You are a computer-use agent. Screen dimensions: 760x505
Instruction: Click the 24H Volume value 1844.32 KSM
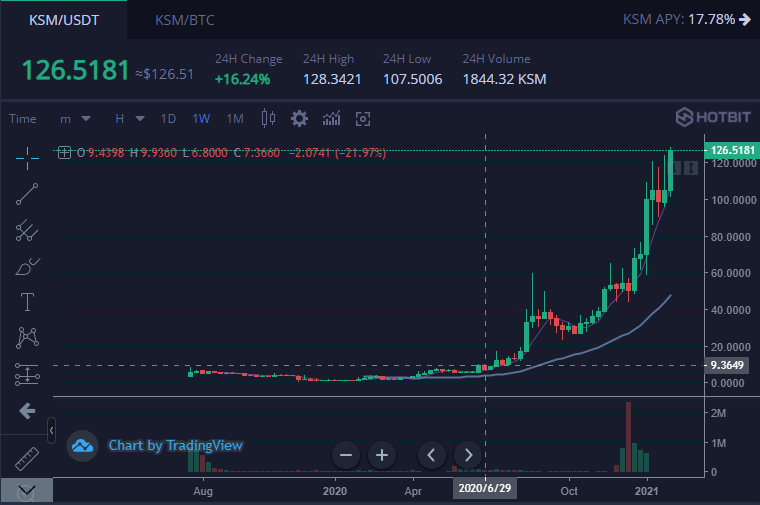(x=504, y=79)
